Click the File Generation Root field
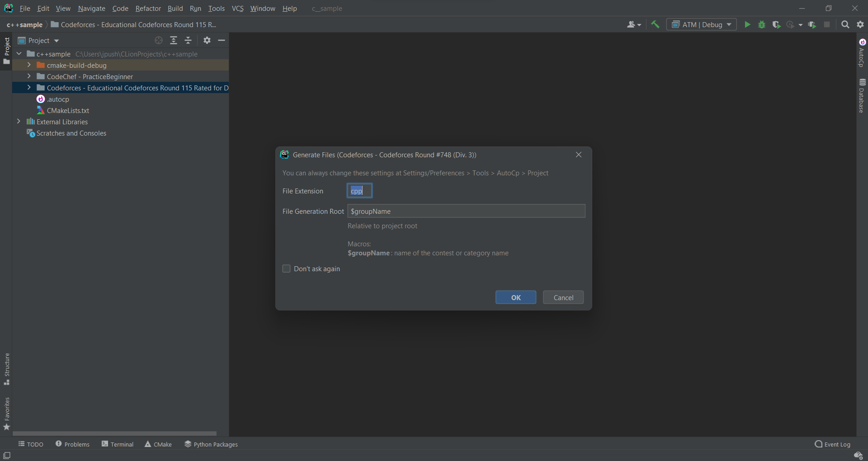 tap(466, 211)
